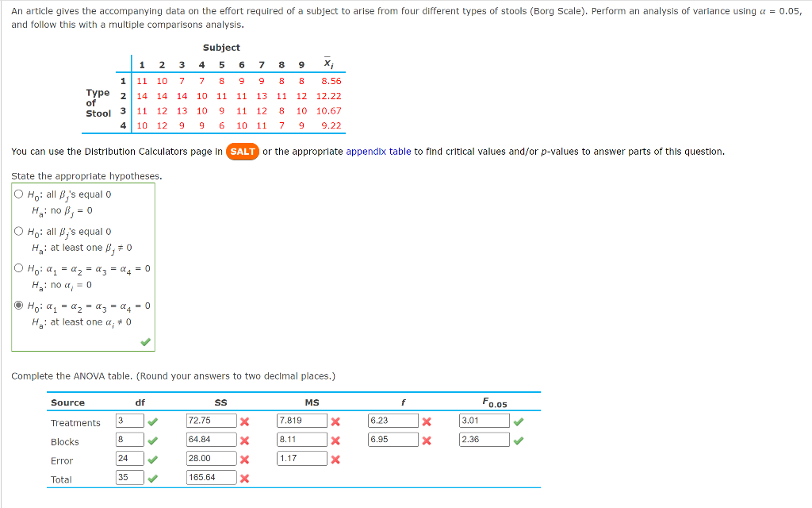The height and width of the screenshot is (508, 812).
Task: Click the stool type 2 mean value 12.22
Action: [x=329, y=96]
